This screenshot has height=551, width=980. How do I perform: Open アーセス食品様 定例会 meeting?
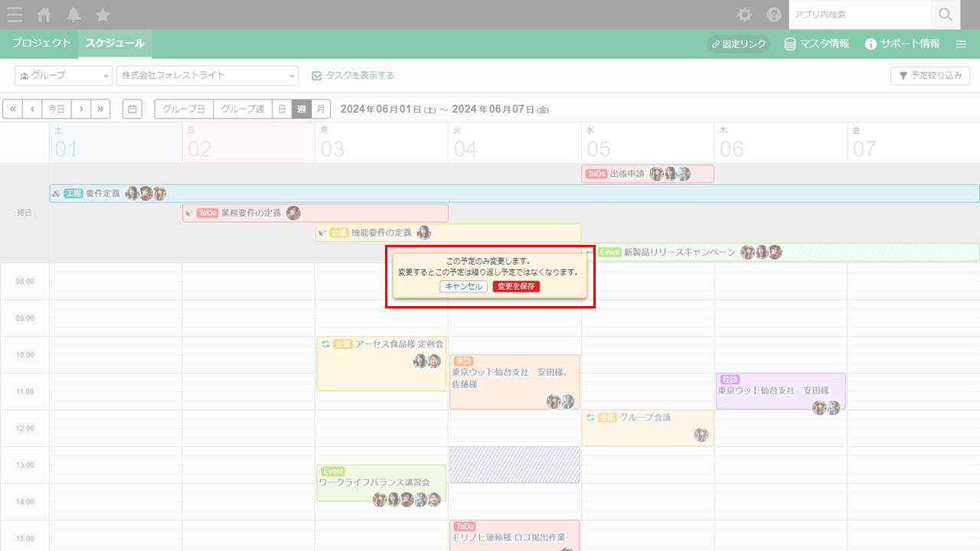coord(381,364)
